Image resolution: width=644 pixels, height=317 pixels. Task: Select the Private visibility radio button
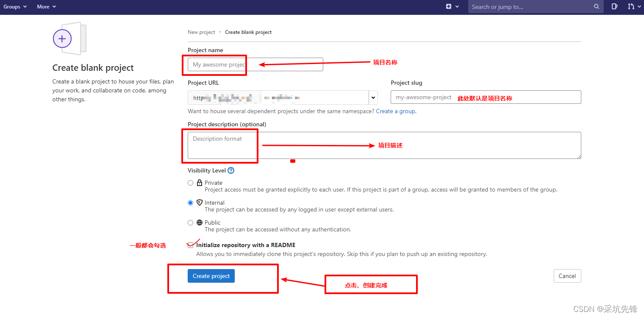pyautogui.click(x=190, y=183)
